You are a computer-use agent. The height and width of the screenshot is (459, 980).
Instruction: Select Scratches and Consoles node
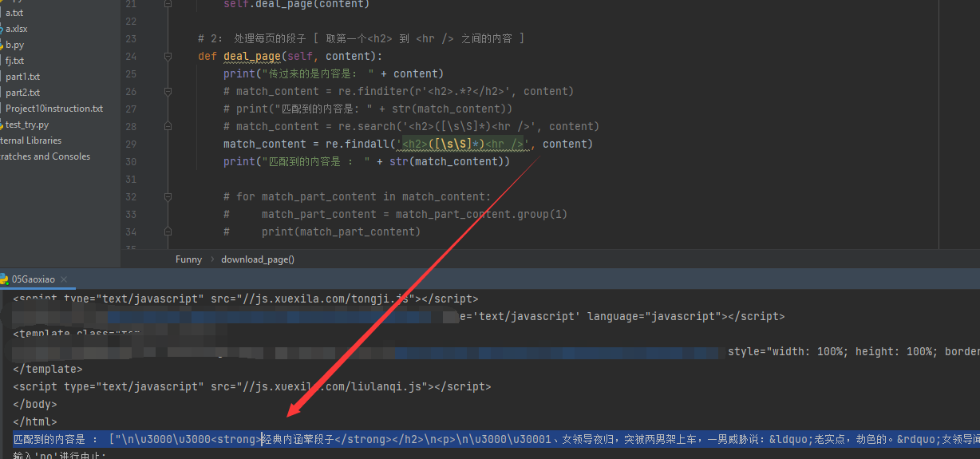point(45,156)
